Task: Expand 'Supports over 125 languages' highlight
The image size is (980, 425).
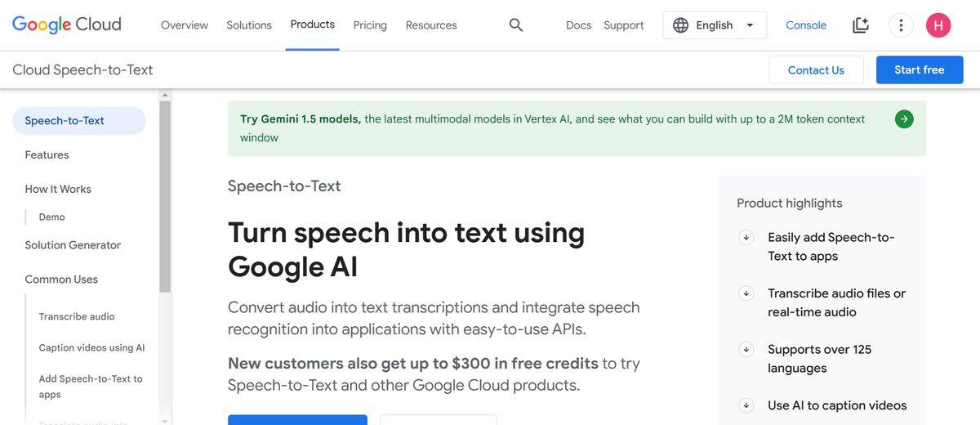Action: [746, 350]
